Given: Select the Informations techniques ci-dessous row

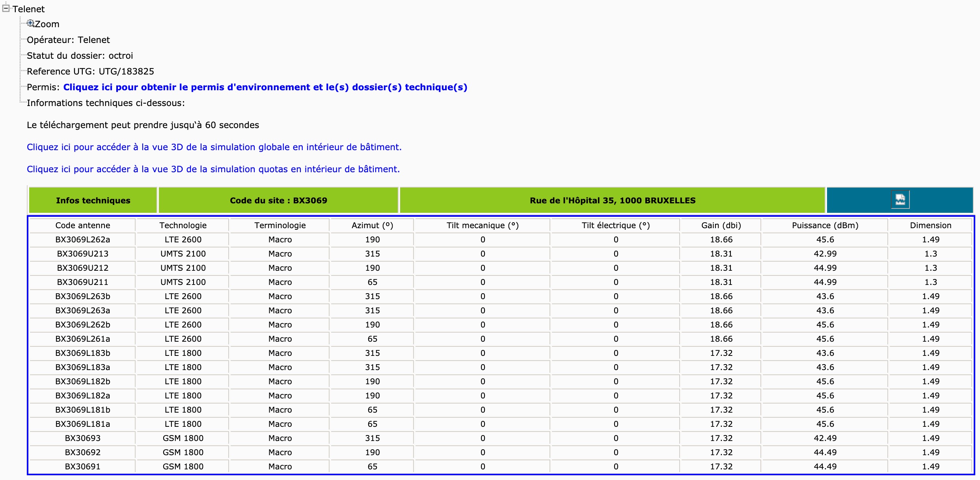Looking at the screenshot, I should (x=106, y=103).
